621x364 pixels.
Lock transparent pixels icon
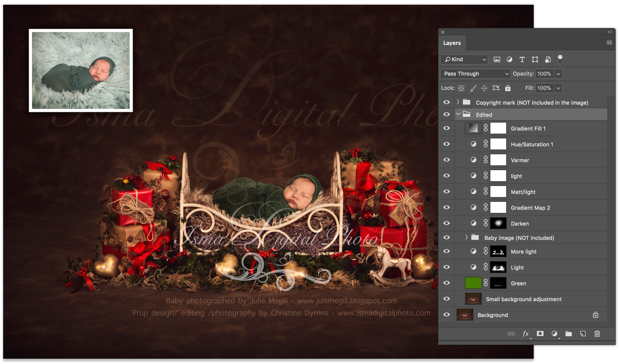click(461, 88)
